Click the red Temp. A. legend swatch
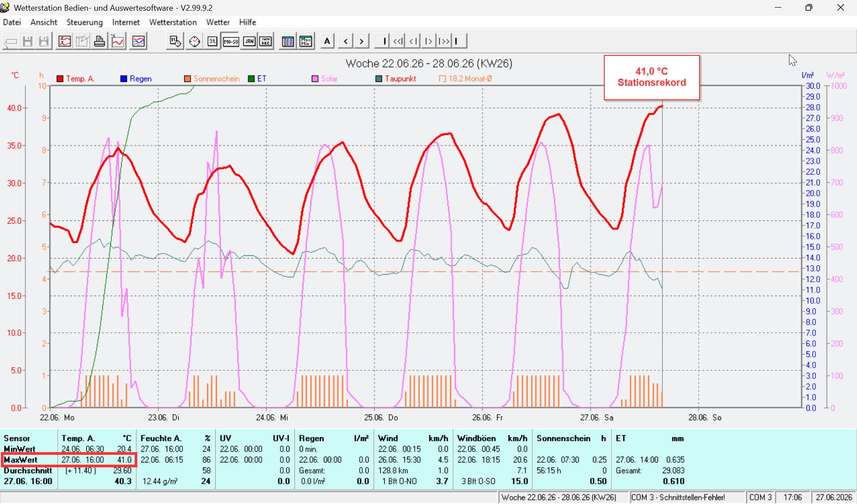The image size is (857, 504). [60, 79]
